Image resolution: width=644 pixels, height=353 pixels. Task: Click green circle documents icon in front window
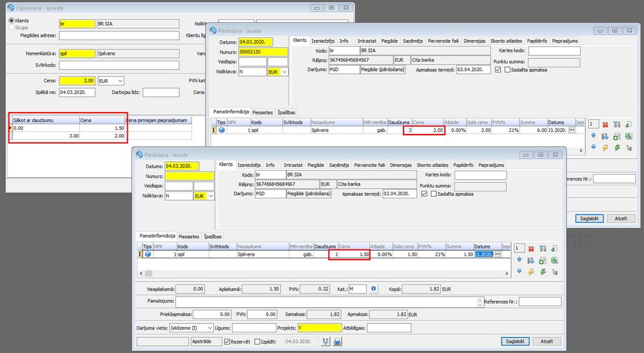point(543,260)
